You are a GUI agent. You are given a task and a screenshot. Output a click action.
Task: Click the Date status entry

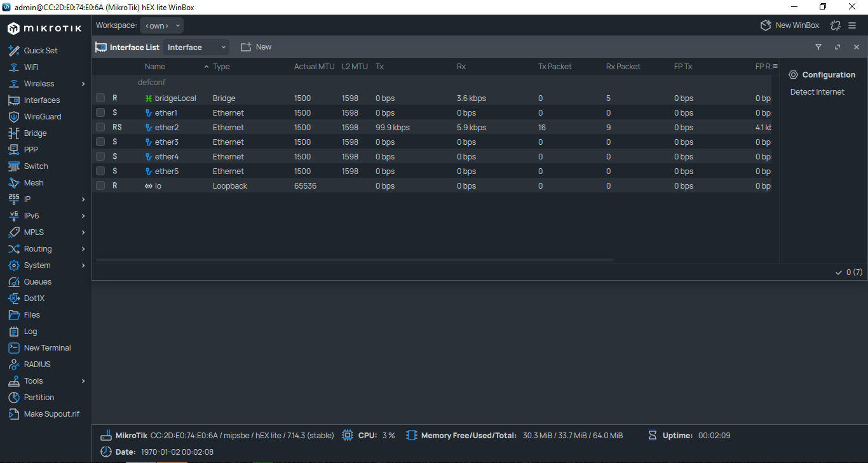[157, 452]
